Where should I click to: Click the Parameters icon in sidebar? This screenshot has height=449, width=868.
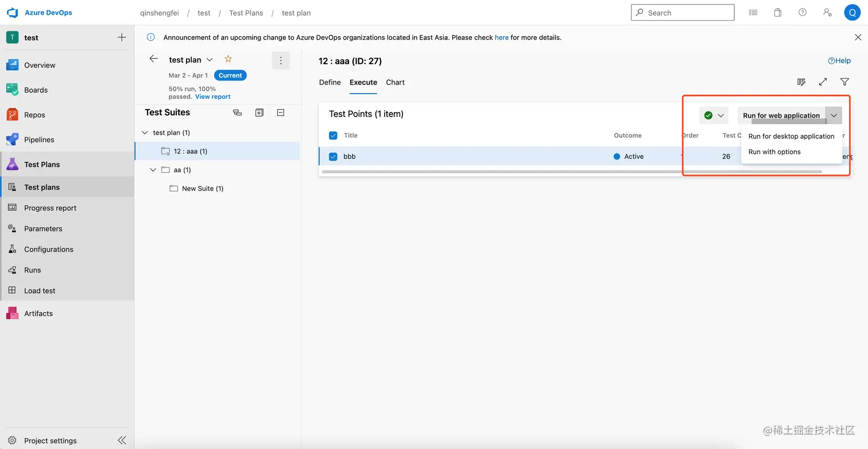click(x=12, y=229)
